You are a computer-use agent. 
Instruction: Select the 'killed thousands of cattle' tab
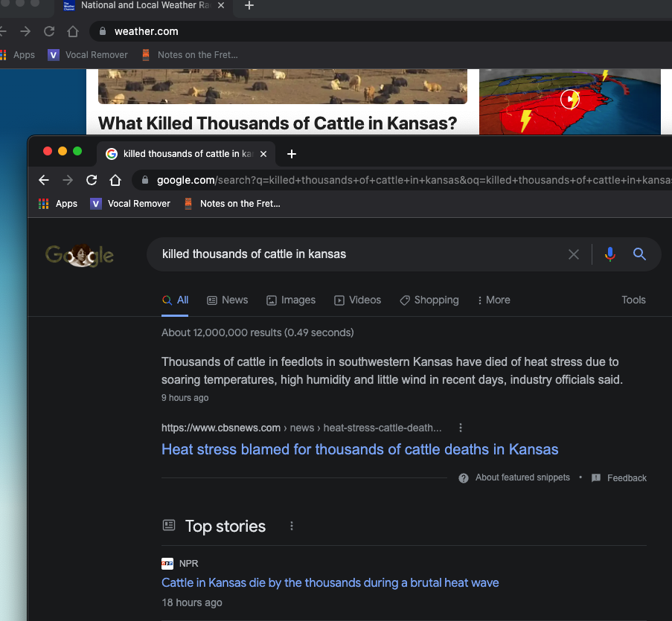pyautogui.click(x=187, y=154)
